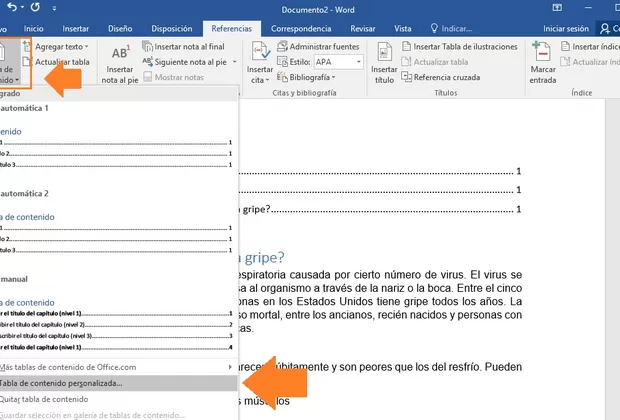Select Quitar tabla de contenido

(x=117, y=399)
